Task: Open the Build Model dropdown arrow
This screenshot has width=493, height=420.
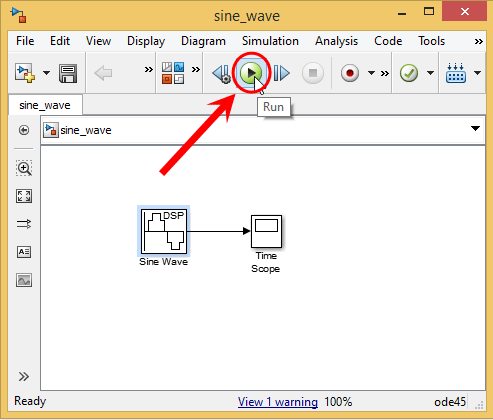Action: pyautogui.click(x=477, y=73)
